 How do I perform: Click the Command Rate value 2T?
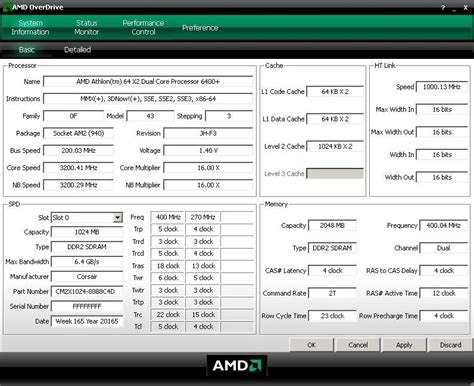[332, 293]
